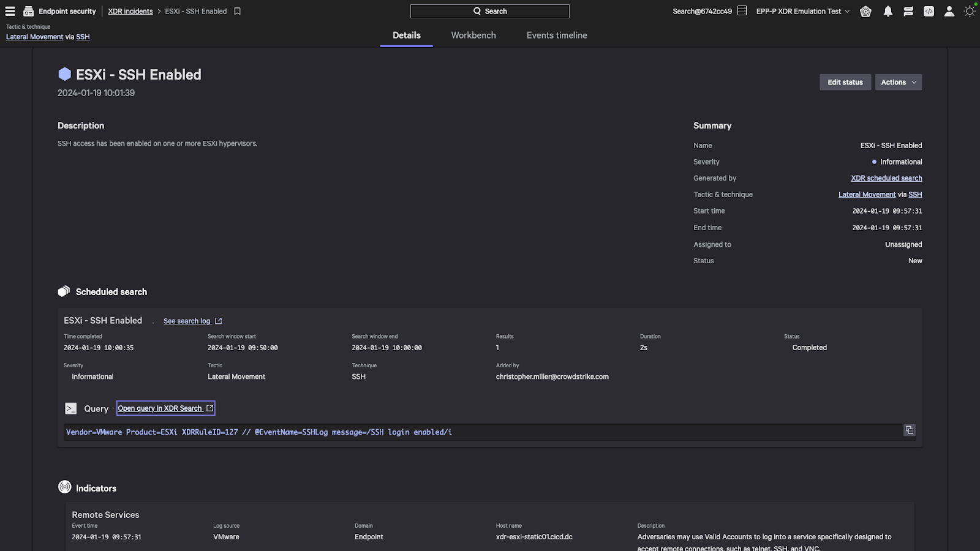Viewport: 980px width, 551px height.
Task: Click the Completed status value
Action: click(809, 348)
